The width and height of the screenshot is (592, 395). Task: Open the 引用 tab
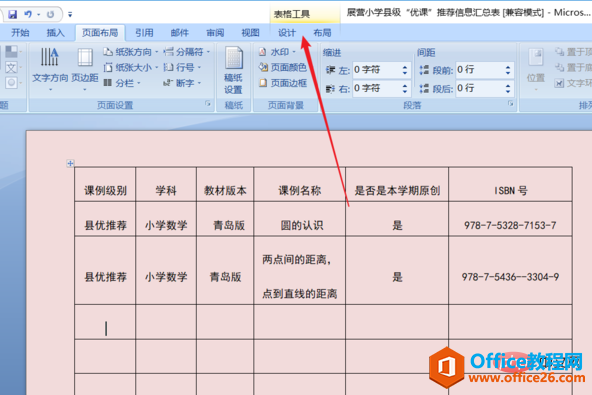[144, 33]
